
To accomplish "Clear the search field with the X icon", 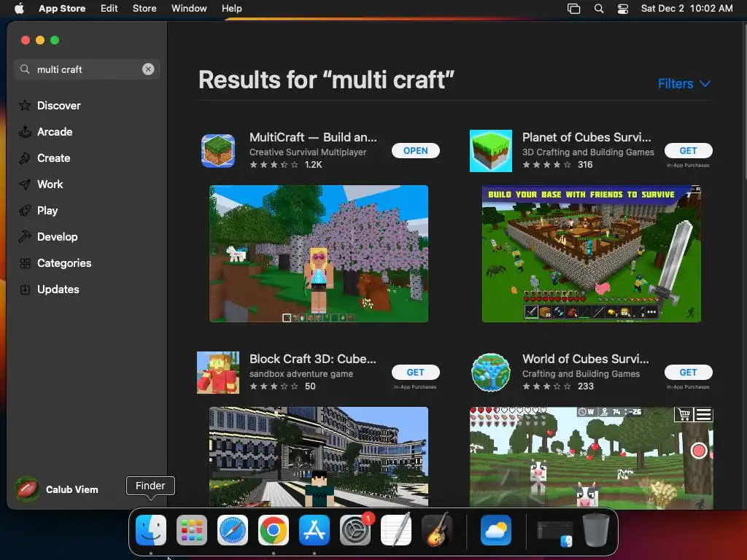I will tap(148, 69).
